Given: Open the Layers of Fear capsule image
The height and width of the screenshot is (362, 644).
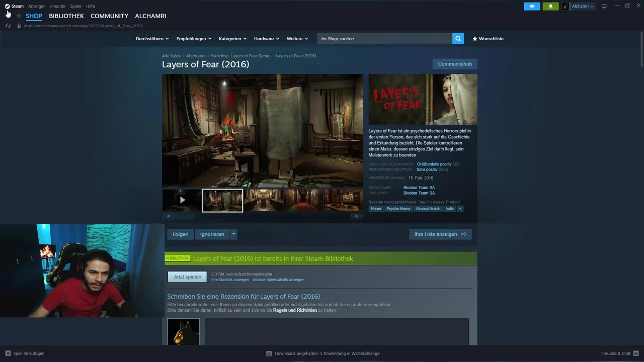Looking at the screenshot, I should [423, 100].
